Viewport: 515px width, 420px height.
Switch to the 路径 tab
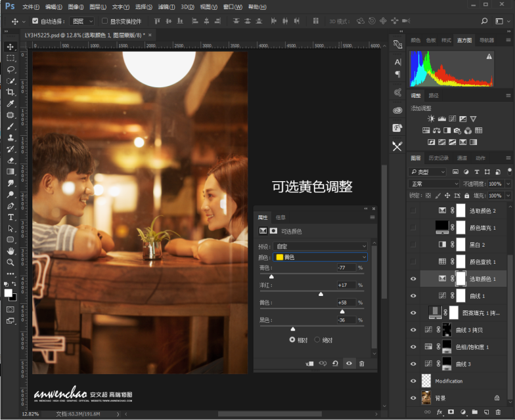(434, 96)
